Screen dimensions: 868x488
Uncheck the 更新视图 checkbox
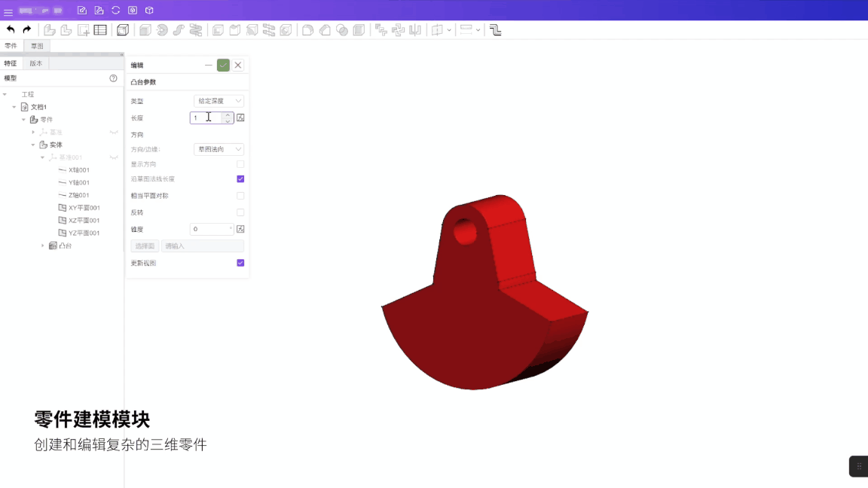[x=240, y=263]
